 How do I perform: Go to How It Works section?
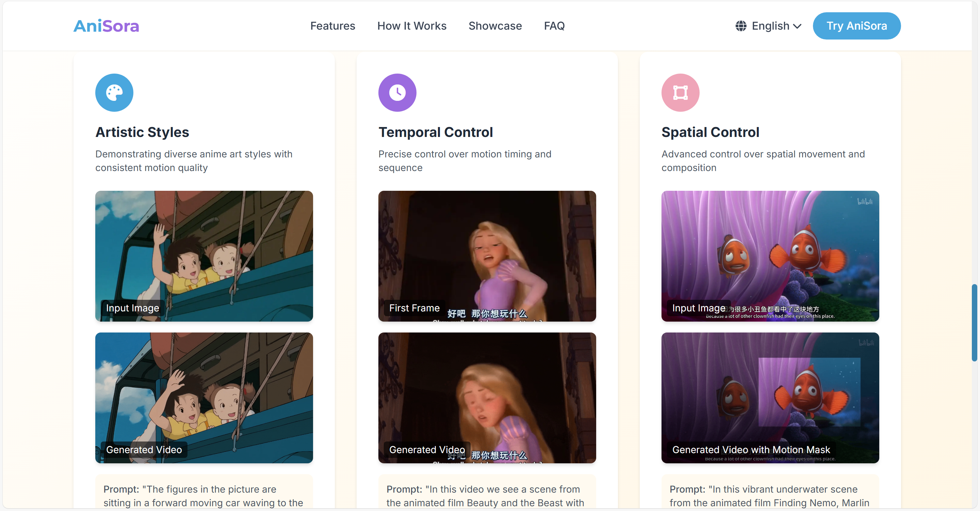(x=412, y=26)
